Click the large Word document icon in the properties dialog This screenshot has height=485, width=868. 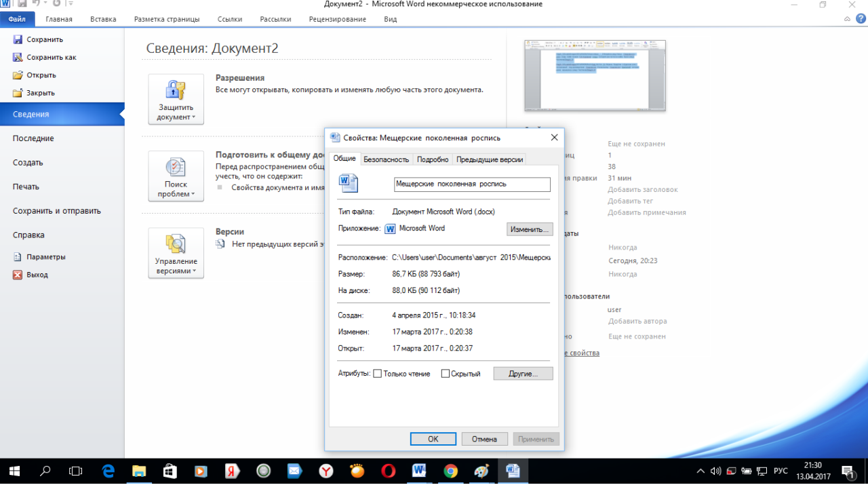[x=349, y=183]
